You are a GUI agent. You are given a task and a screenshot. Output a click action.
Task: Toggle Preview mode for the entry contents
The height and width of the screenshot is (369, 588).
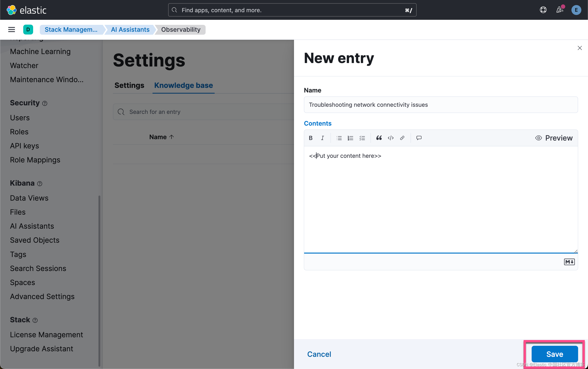[554, 138]
